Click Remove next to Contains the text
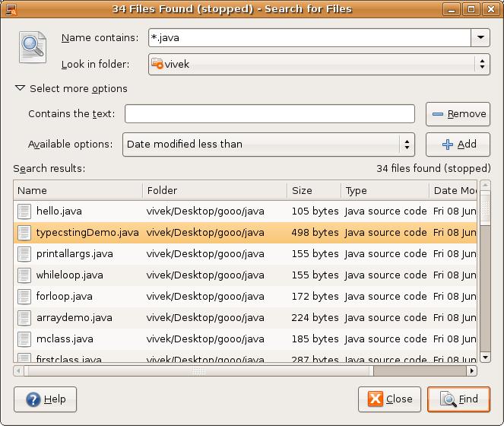The width and height of the screenshot is (504, 426). 458,114
